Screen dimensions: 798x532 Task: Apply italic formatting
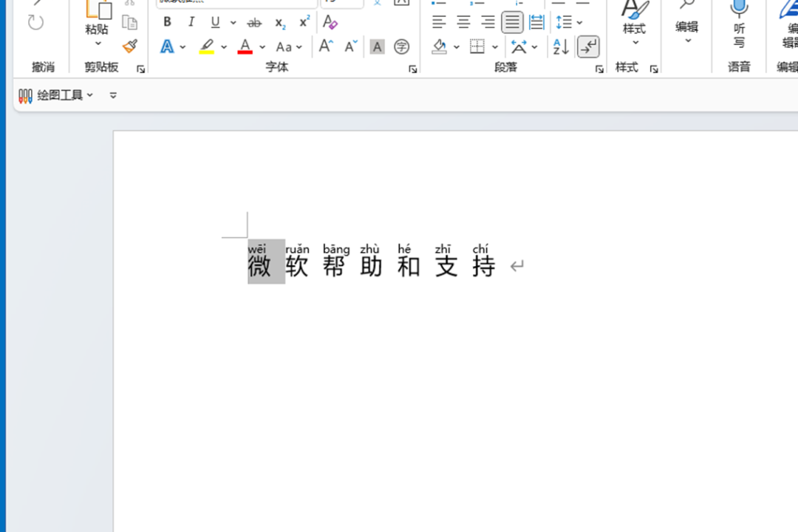coord(191,21)
